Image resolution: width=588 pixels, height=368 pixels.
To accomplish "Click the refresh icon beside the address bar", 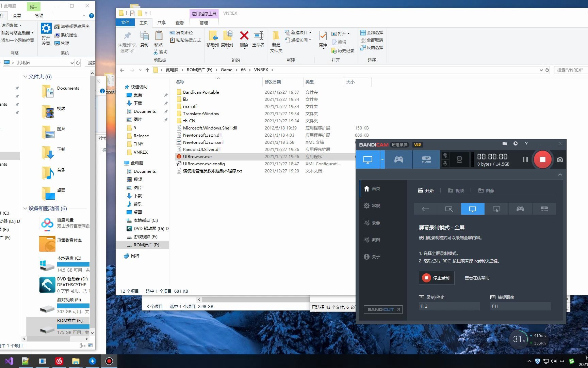I will coord(547,70).
